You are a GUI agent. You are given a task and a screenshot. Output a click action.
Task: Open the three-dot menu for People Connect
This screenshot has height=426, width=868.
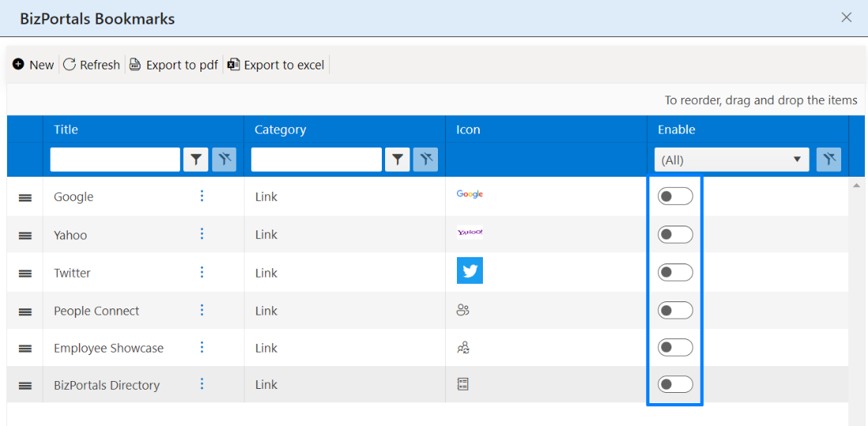(x=202, y=310)
